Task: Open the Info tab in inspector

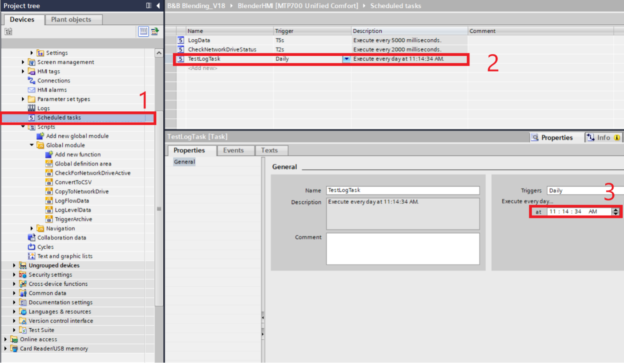Action: 604,137
